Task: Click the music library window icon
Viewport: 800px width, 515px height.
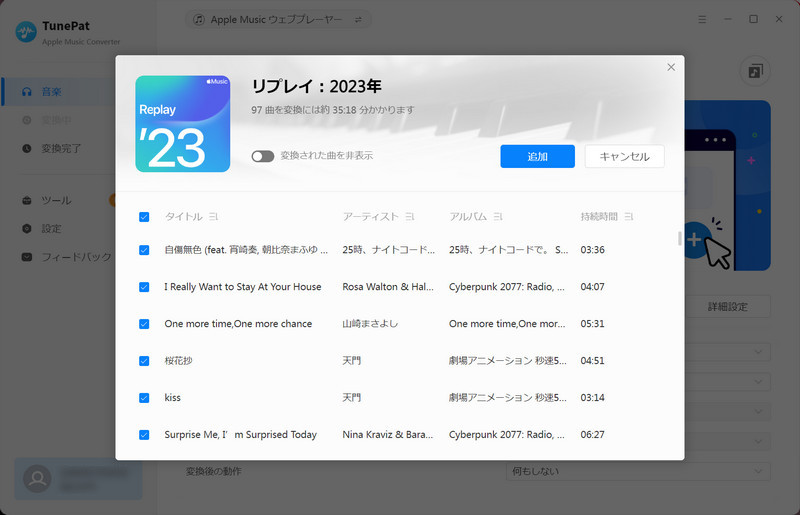Action: tap(755, 71)
